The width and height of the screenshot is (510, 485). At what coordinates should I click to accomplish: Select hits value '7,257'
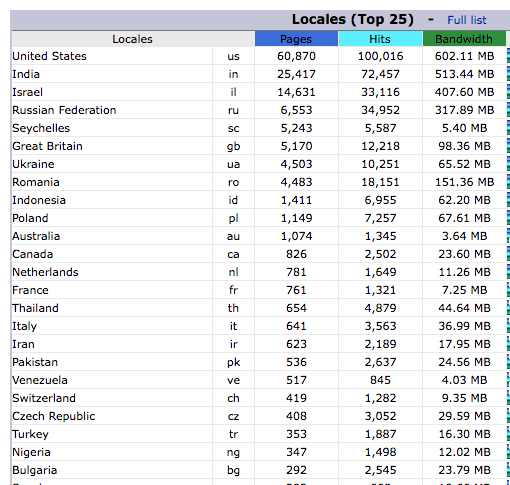(x=380, y=218)
